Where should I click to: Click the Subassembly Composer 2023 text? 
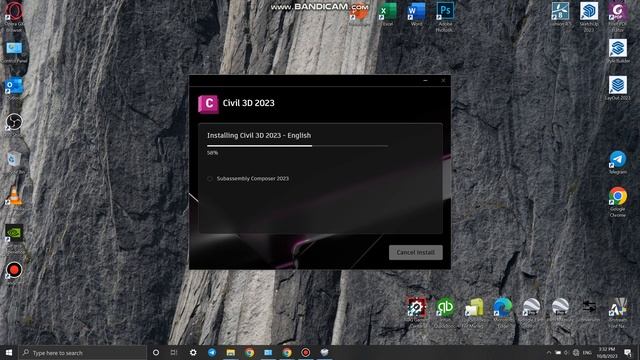[x=253, y=179]
